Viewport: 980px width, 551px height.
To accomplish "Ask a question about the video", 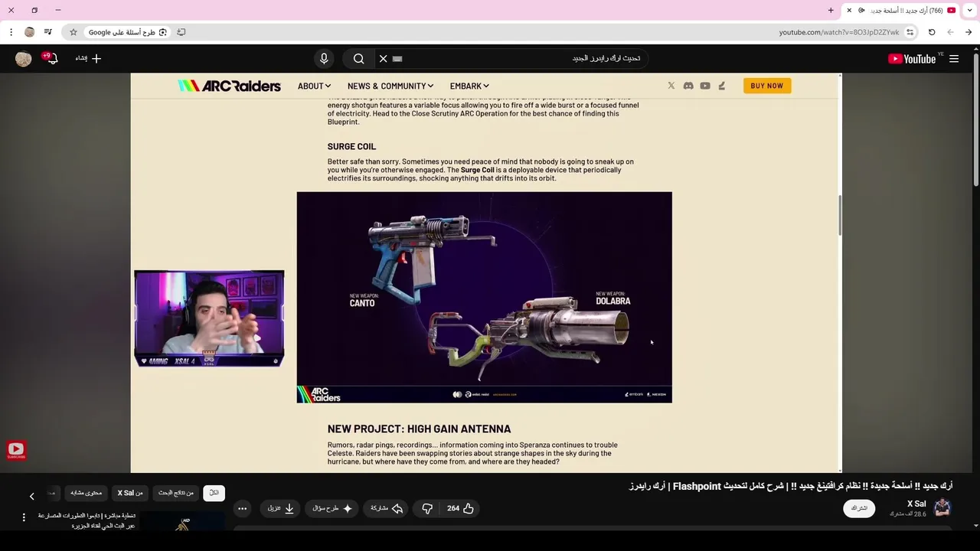I will pos(331,508).
